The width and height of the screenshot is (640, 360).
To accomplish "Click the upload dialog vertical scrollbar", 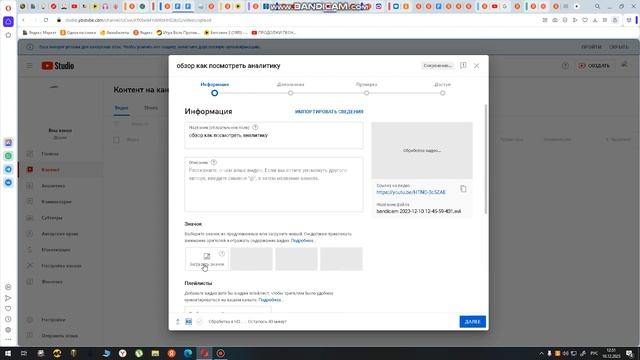I will click(486, 159).
